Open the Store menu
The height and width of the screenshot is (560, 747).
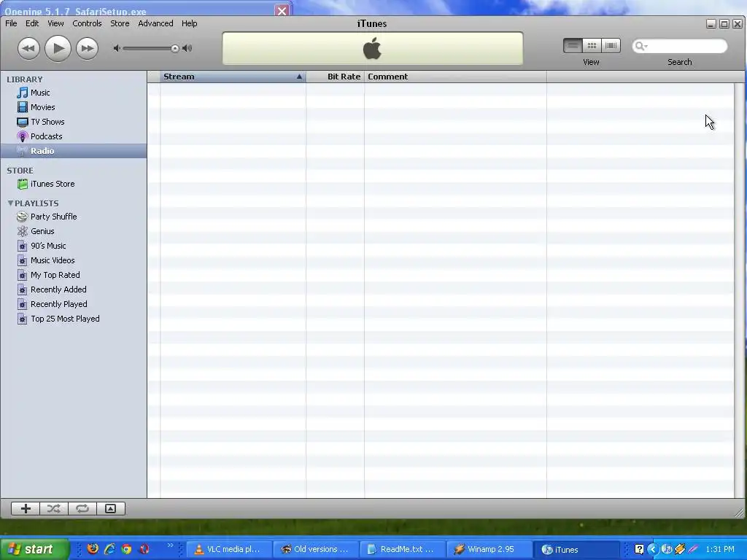click(x=120, y=23)
